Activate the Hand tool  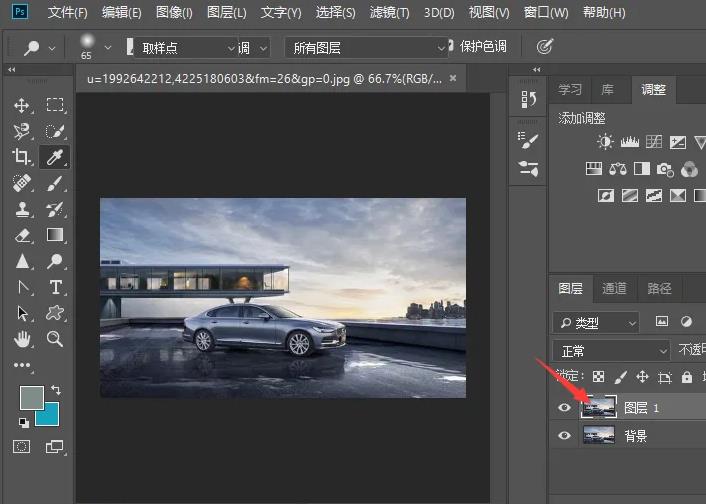point(22,339)
